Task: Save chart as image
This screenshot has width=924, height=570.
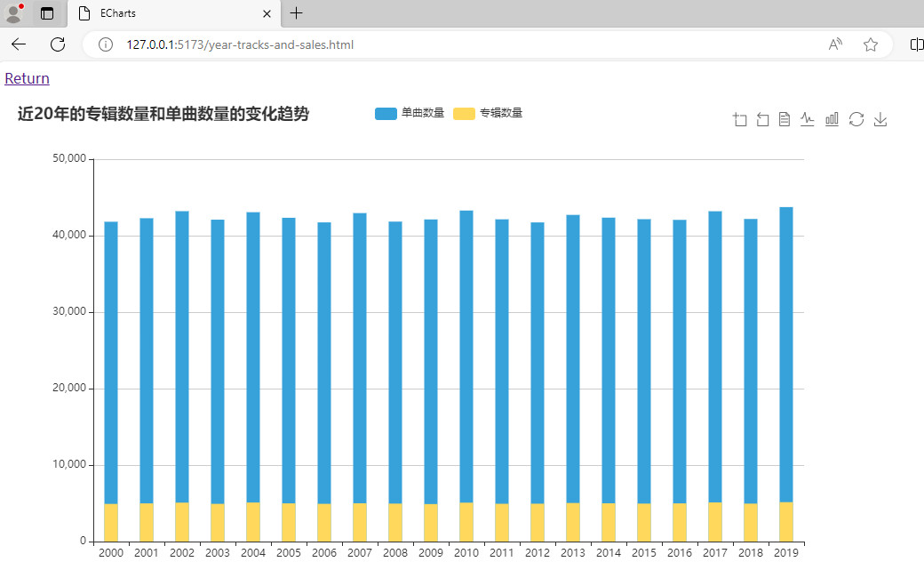Action: point(880,120)
